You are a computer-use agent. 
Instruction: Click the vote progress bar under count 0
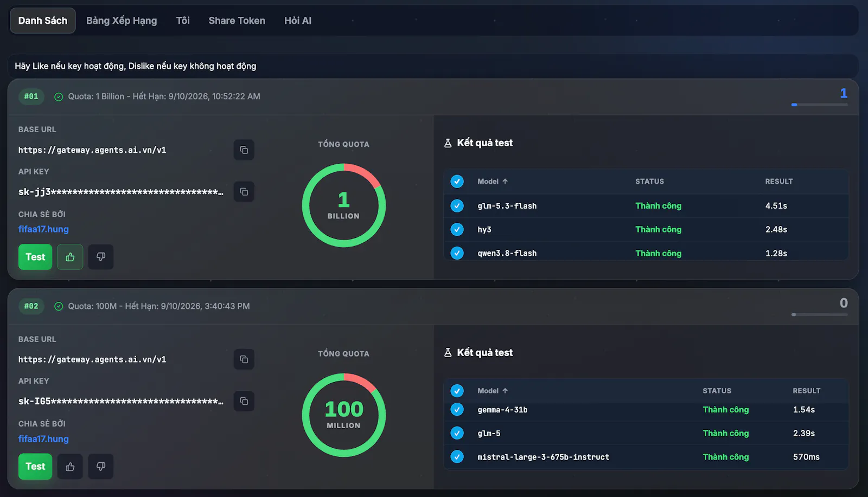click(x=820, y=314)
